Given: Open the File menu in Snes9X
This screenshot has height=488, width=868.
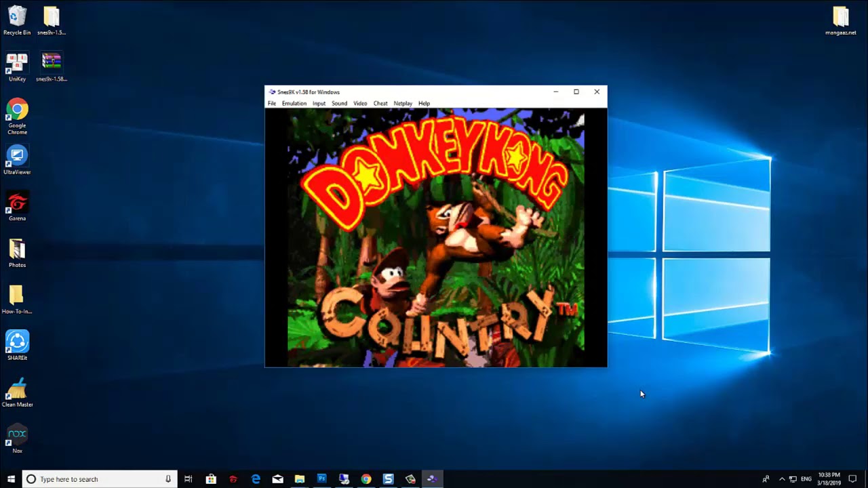Looking at the screenshot, I should pyautogui.click(x=272, y=104).
